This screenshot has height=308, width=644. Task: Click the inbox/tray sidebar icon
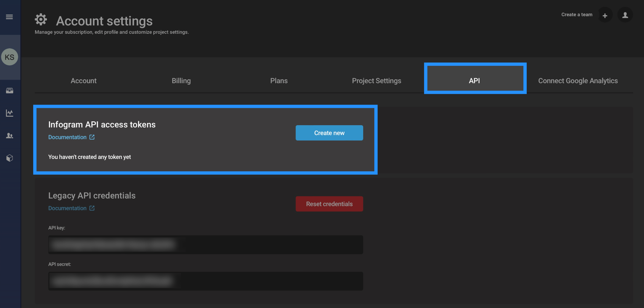pos(10,90)
